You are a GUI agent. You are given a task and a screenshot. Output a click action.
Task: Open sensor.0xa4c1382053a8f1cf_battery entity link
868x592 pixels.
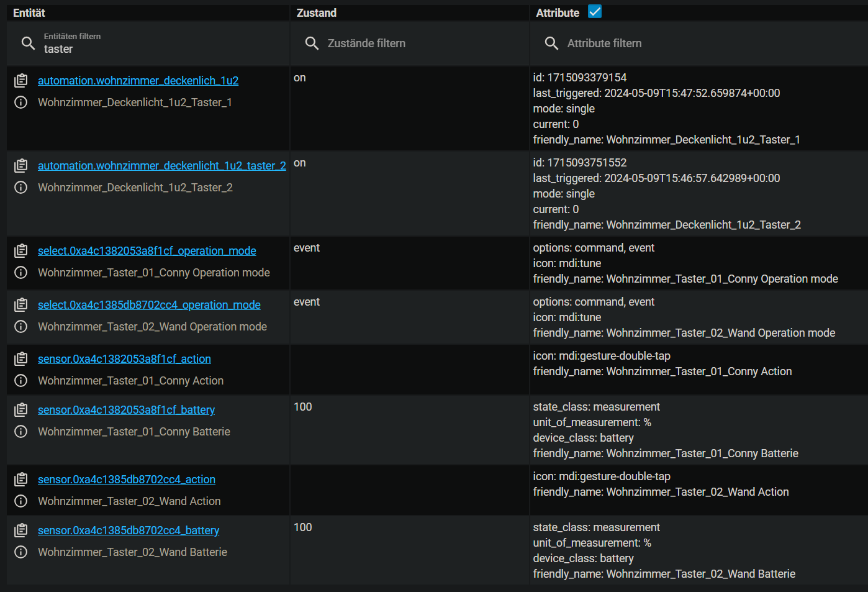click(126, 410)
